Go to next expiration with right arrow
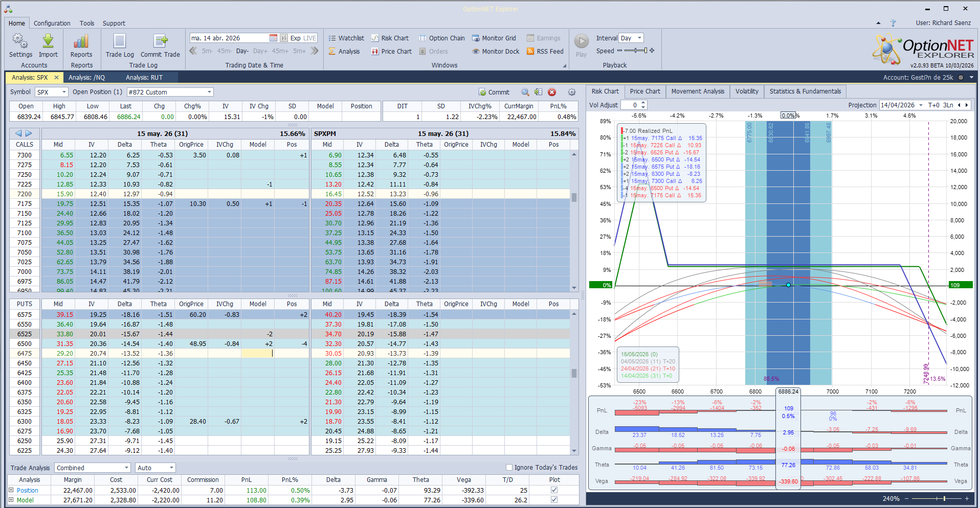 tap(29, 133)
